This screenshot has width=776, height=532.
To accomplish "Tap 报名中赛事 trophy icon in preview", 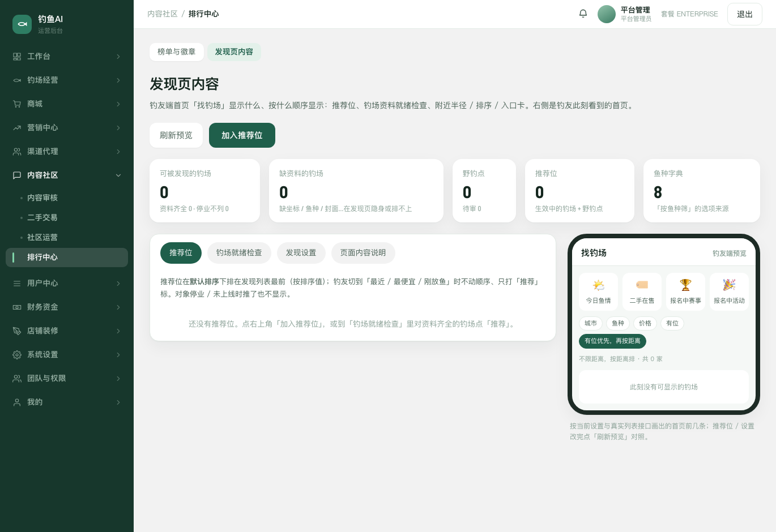I will tap(685, 285).
